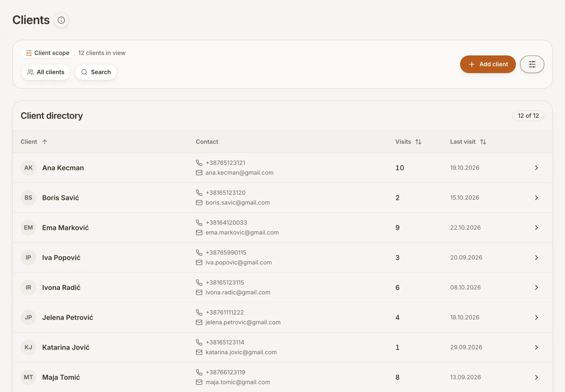Viewport: 565px width, 392px height.
Task: Click the AK avatar for Ana Kecman
Action: pyautogui.click(x=28, y=168)
